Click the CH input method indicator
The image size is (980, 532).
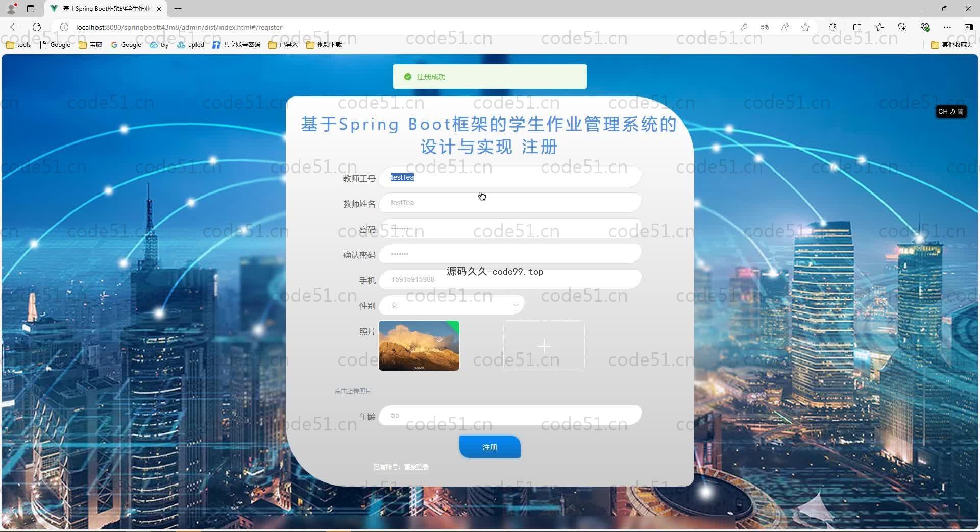point(951,111)
